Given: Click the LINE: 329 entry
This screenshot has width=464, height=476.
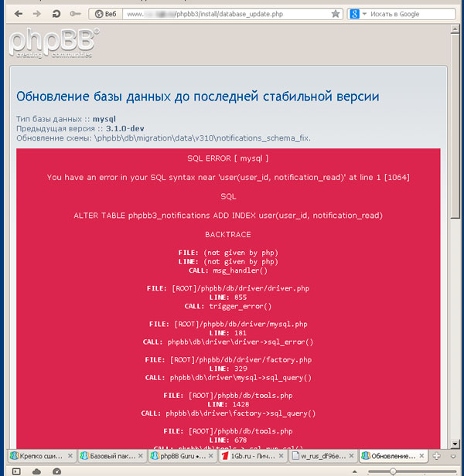Looking at the screenshot, I should tap(228, 369).
